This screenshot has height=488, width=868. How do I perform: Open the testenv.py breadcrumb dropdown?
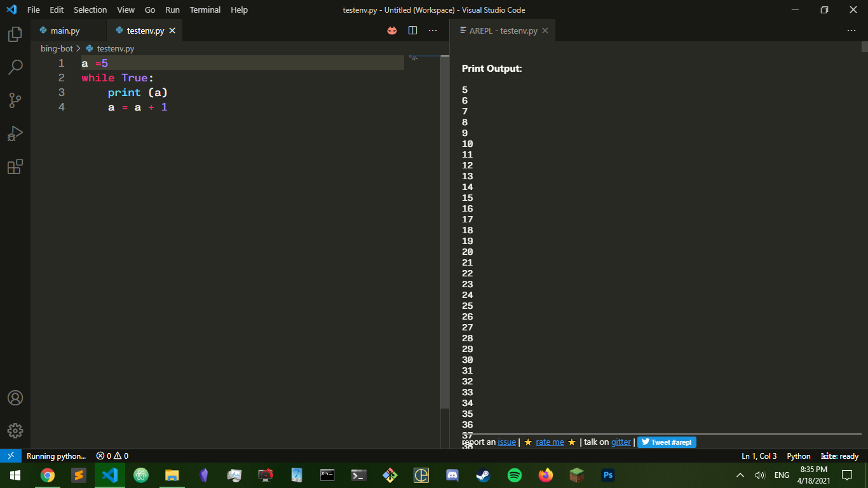click(116, 48)
